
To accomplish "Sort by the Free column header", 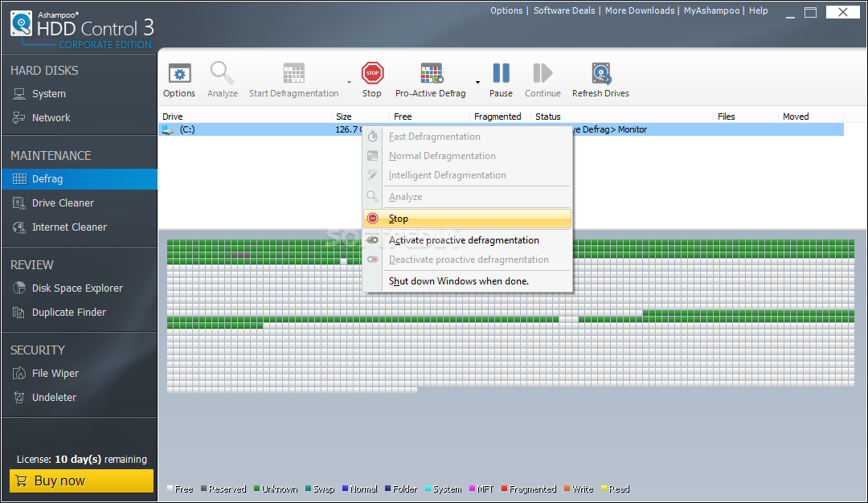I will [x=429, y=117].
